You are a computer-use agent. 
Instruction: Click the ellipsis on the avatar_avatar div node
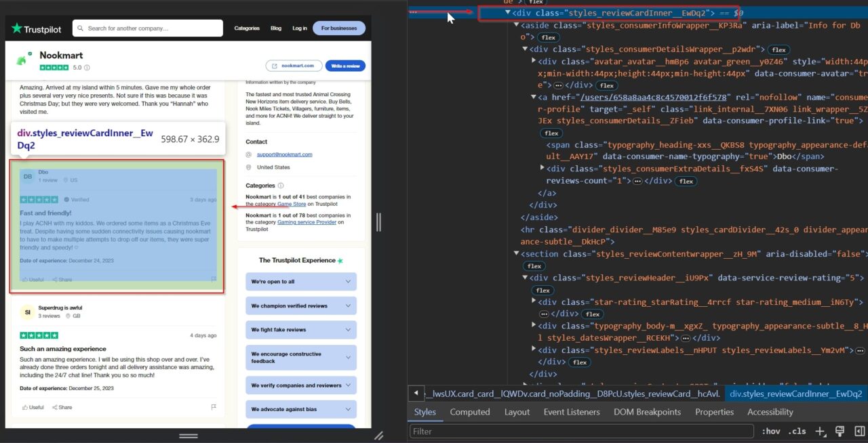(559, 85)
